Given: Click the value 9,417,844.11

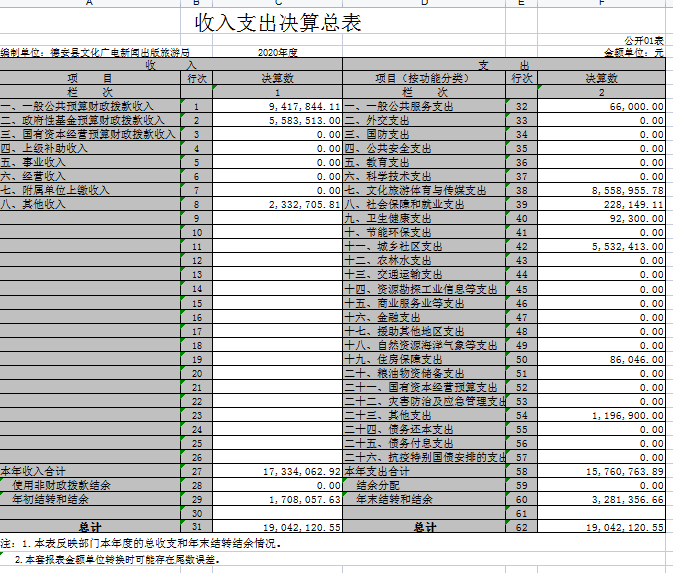Looking at the screenshot, I should tap(305, 106).
